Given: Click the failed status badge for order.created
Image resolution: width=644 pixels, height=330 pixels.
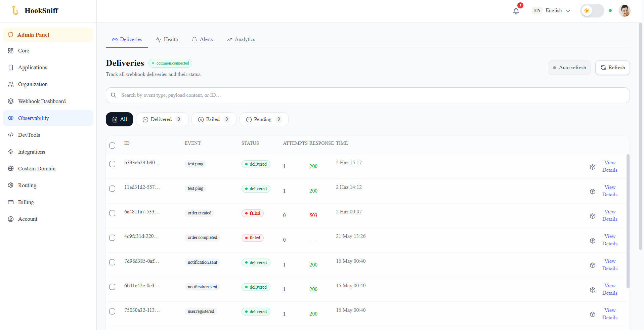Looking at the screenshot, I should (x=253, y=213).
